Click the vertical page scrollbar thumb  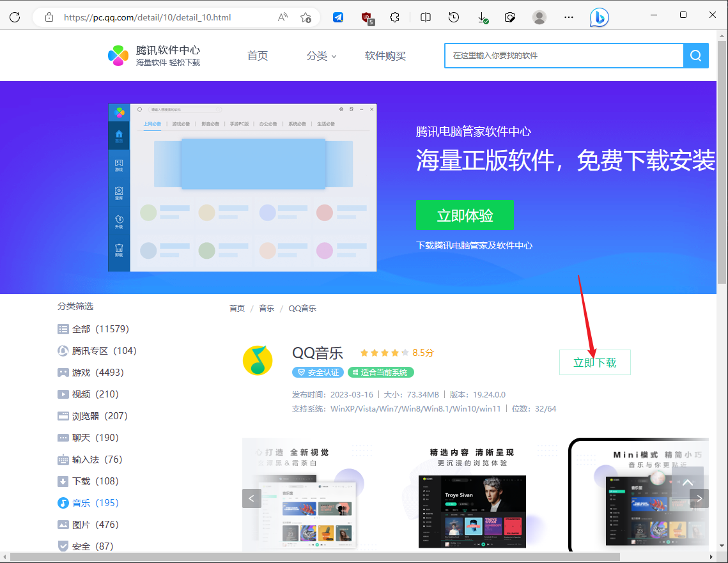coord(722,162)
